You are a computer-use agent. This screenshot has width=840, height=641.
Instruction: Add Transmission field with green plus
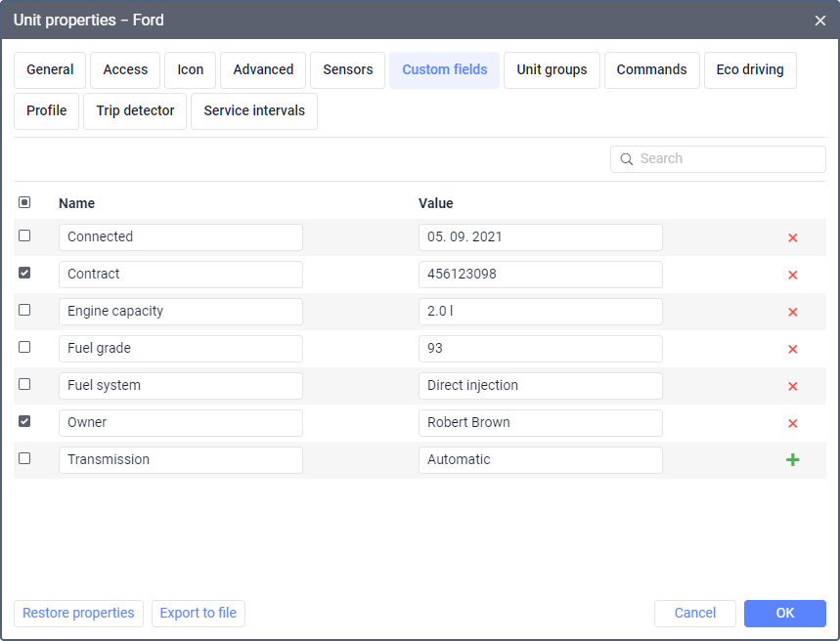click(792, 460)
